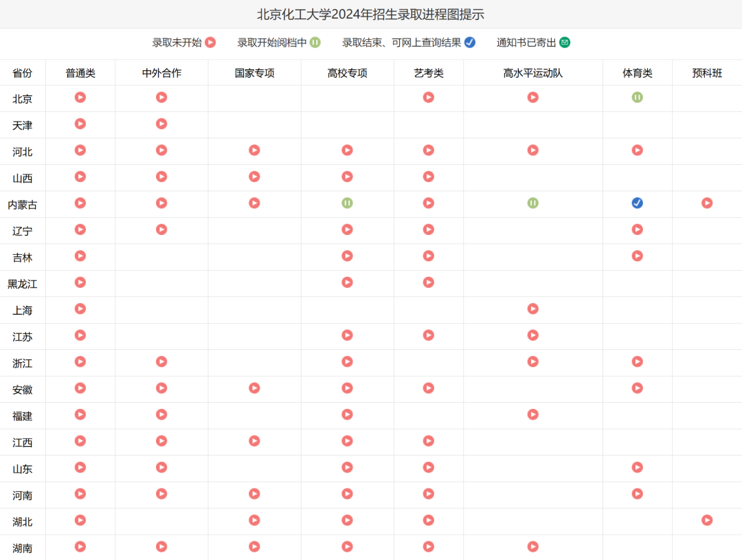Click the 预科班 column header
Screen dimensions: 742x560
pos(707,73)
